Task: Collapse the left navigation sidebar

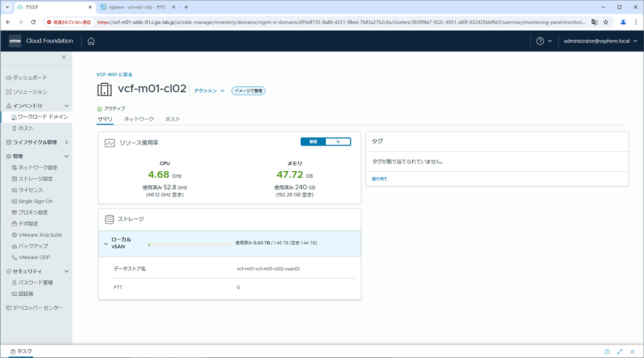Action: (63, 57)
